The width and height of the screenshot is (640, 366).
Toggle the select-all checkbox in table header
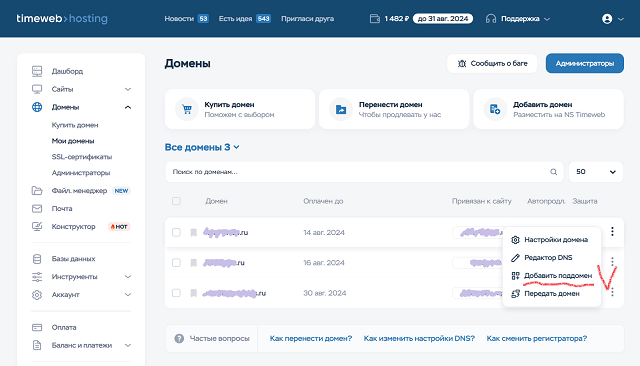176,201
